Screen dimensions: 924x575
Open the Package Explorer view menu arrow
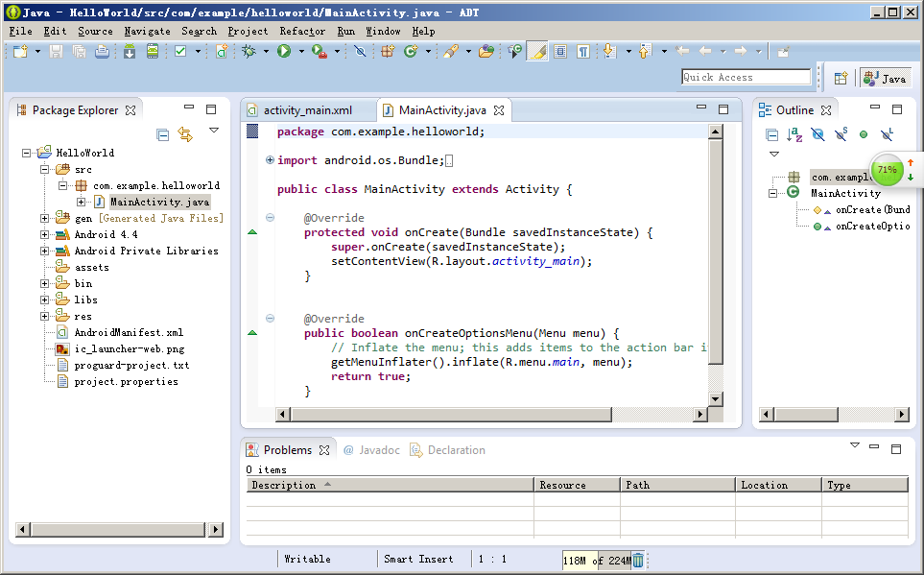[x=214, y=132]
